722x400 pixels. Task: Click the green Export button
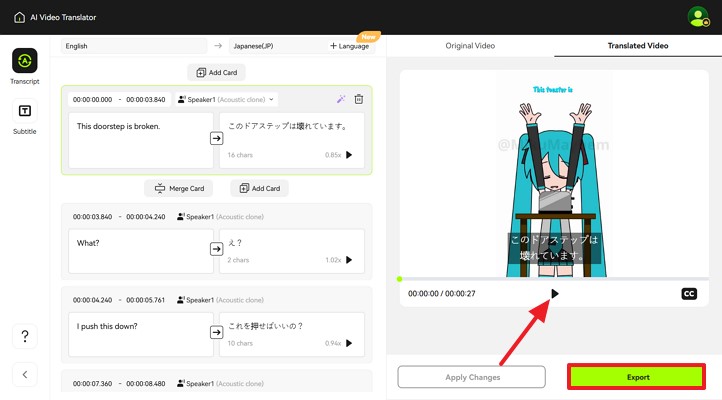[x=638, y=377]
